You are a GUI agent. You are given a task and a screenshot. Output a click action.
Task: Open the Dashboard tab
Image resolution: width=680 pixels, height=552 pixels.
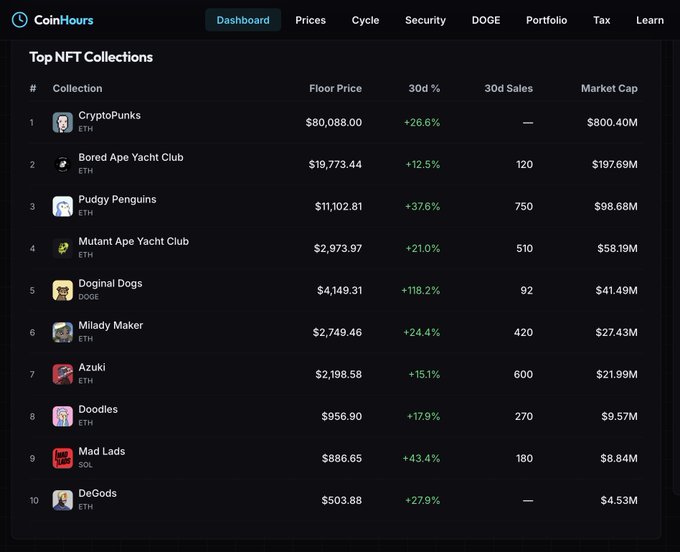243,20
